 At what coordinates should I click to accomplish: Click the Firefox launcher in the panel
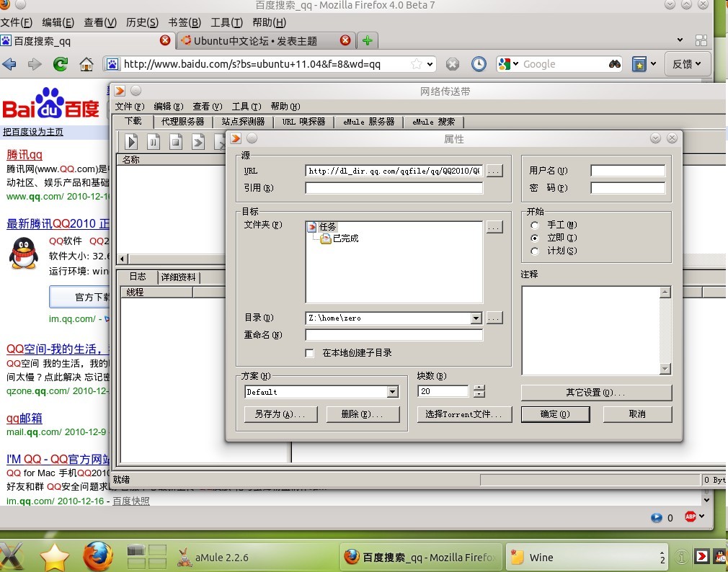(98, 555)
